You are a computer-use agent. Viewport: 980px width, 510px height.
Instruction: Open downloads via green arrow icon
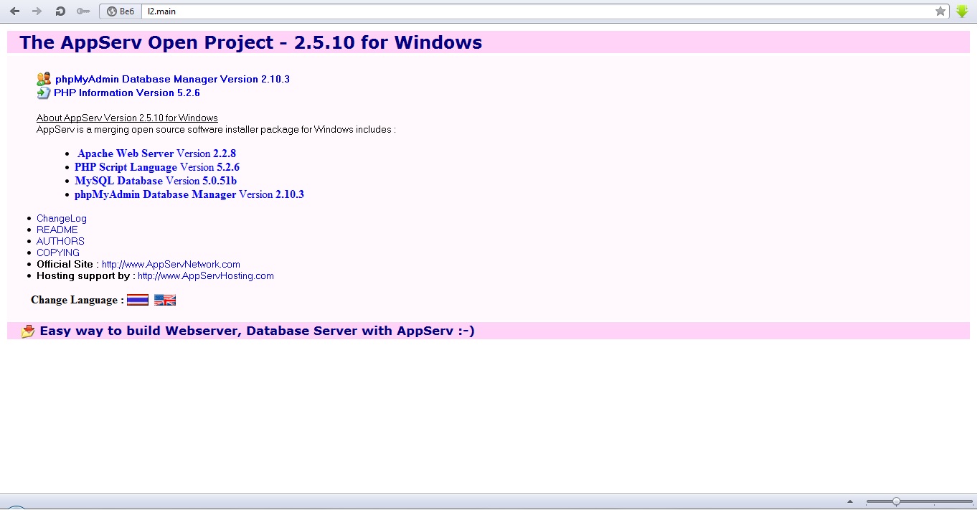pyautogui.click(x=962, y=11)
